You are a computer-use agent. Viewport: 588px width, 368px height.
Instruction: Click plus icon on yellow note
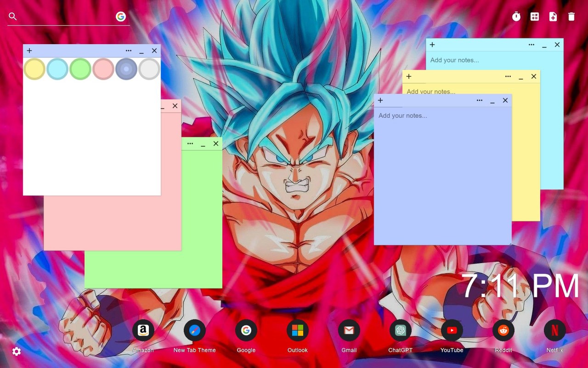tap(409, 76)
